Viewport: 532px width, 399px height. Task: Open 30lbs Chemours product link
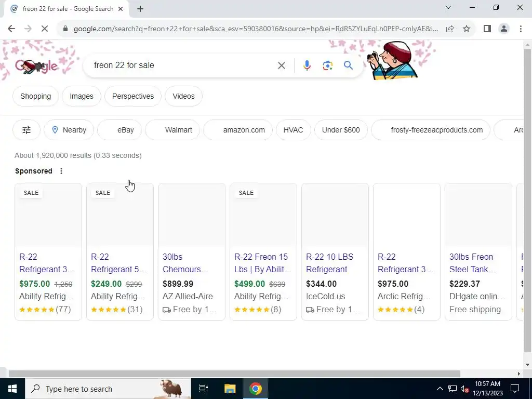click(x=185, y=263)
